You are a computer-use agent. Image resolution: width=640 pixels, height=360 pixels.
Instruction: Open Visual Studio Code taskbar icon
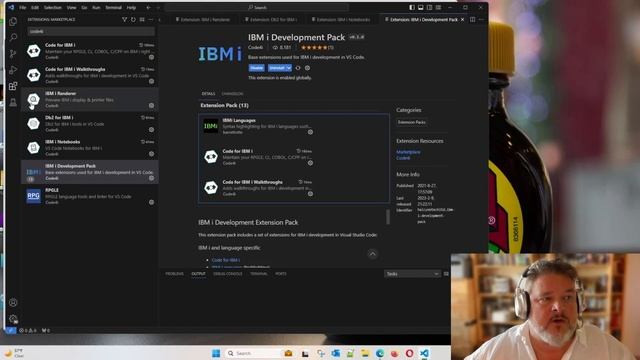click(424, 353)
